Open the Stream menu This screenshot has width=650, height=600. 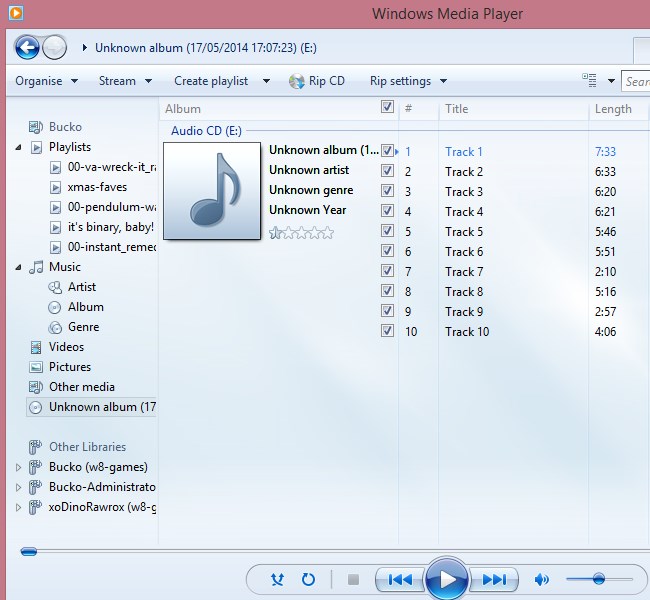tap(125, 81)
